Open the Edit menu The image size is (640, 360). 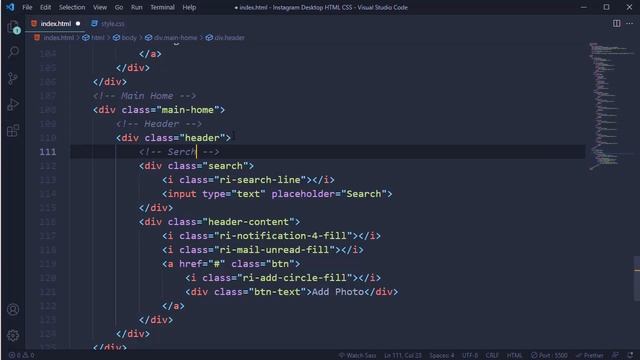pyautogui.click(x=46, y=7)
